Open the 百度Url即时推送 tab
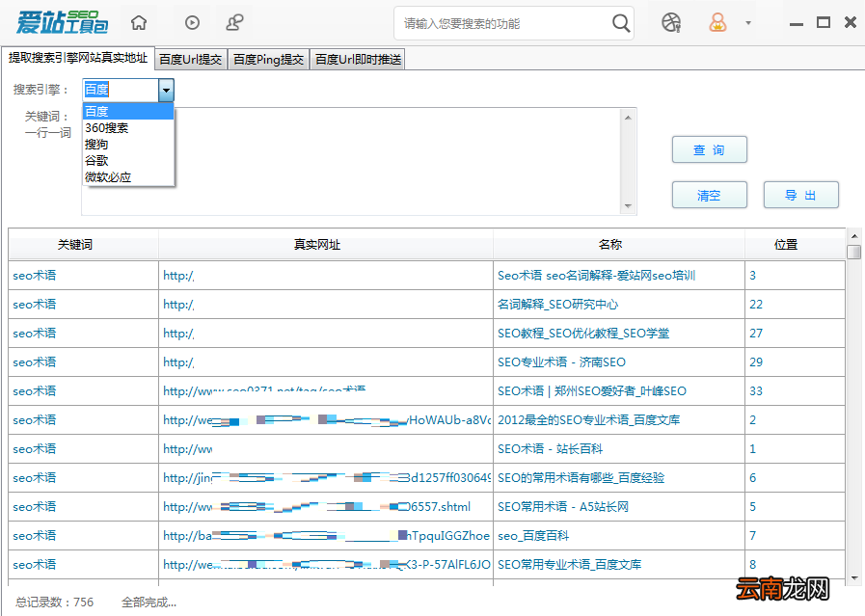Viewport: 865px width, 616px height. click(358, 60)
